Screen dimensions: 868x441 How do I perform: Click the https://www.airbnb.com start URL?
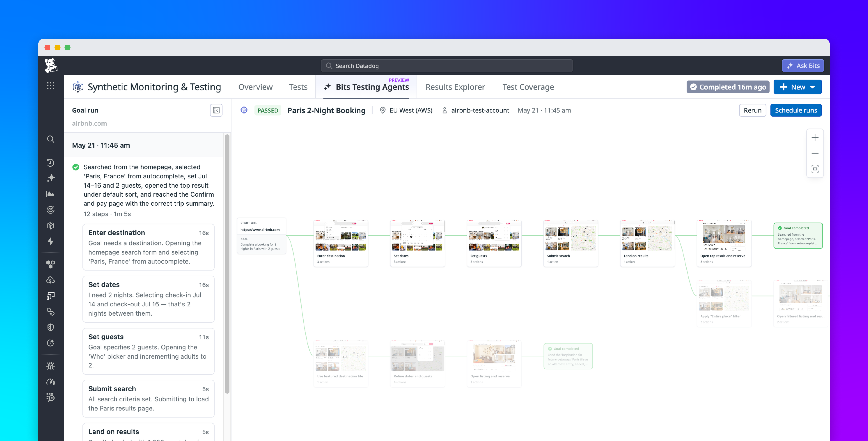pos(260,230)
